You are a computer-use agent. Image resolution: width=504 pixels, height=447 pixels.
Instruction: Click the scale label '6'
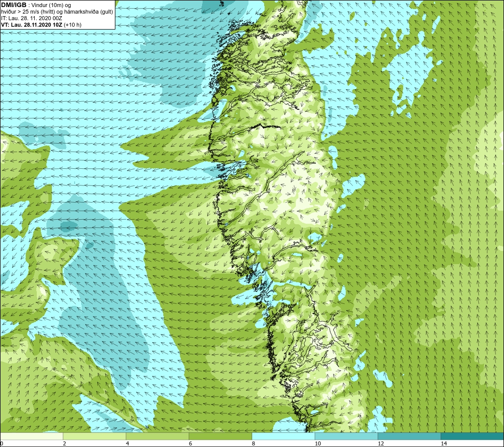click(x=191, y=443)
